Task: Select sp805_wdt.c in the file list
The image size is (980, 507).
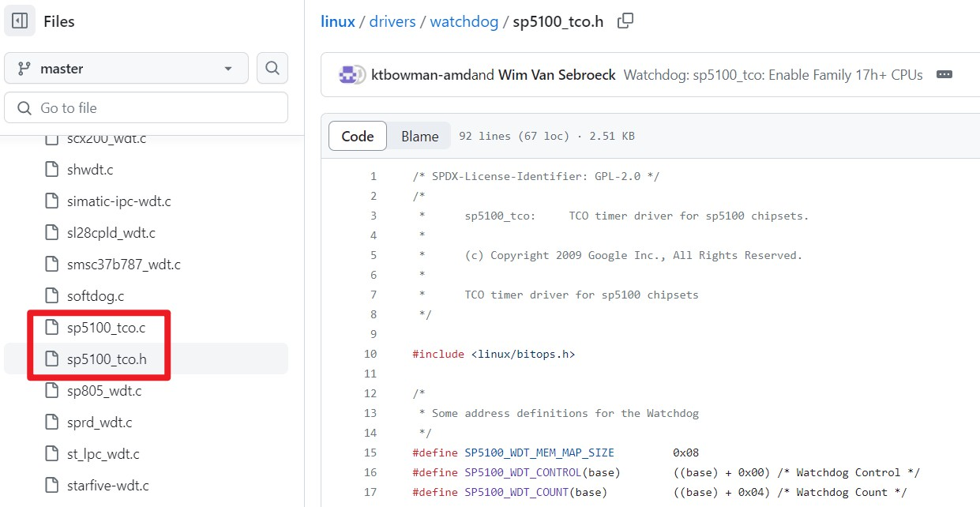Action: click(x=104, y=391)
